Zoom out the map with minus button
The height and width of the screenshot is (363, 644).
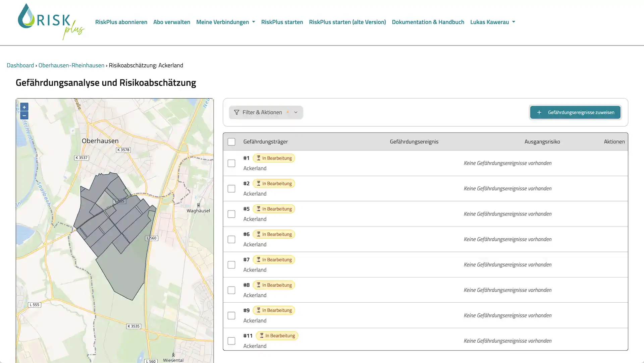[24, 116]
